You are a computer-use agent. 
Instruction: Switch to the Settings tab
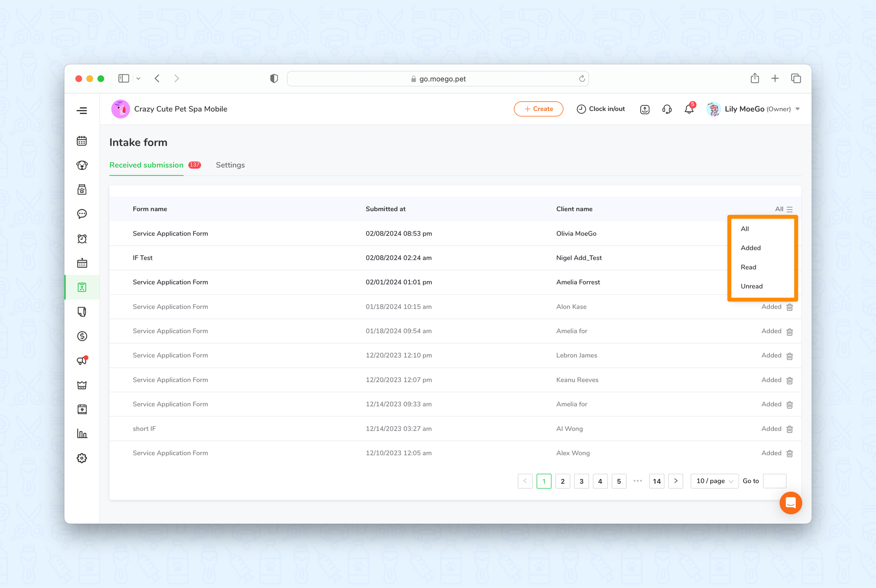230,165
